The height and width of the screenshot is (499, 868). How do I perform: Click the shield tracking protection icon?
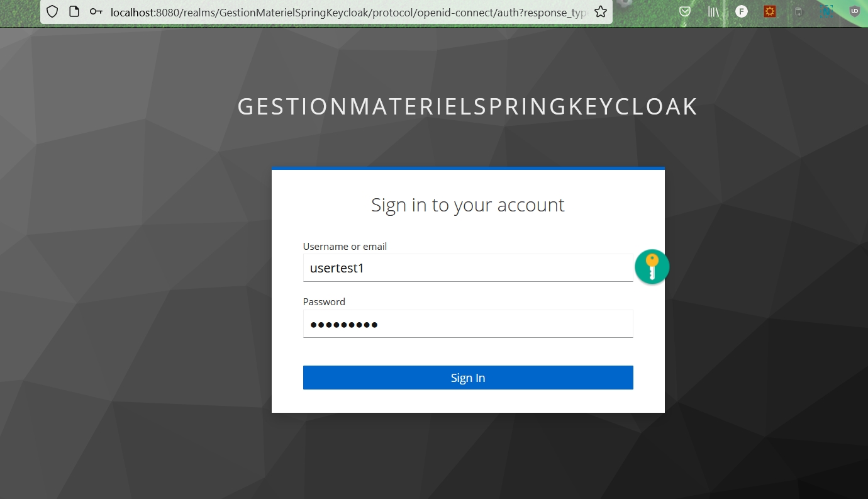coord(52,11)
